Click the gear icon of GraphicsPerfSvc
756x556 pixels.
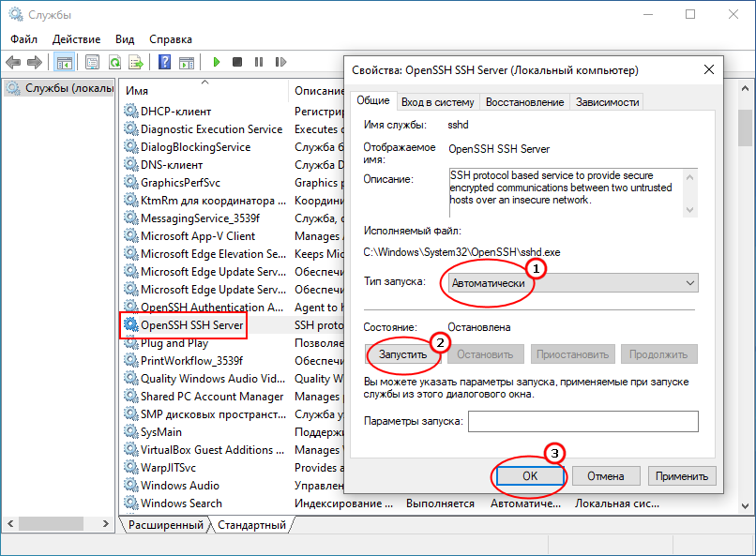[130, 182]
